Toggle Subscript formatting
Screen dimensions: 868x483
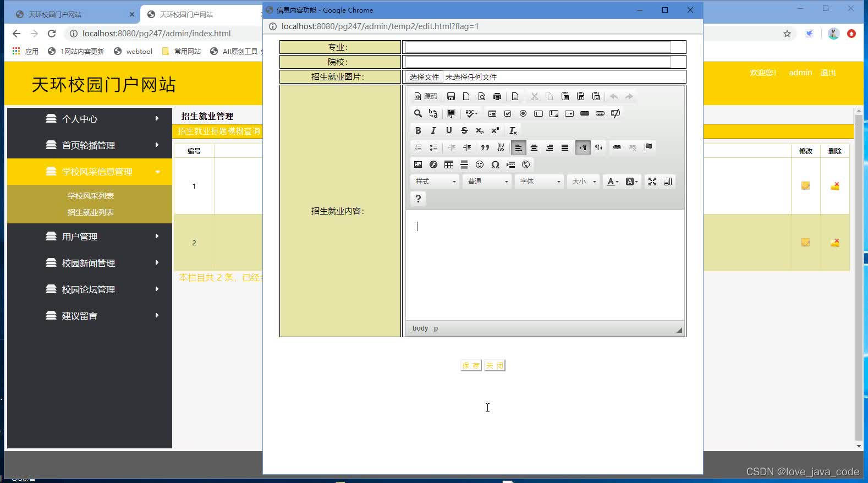[x=480, y=130]
